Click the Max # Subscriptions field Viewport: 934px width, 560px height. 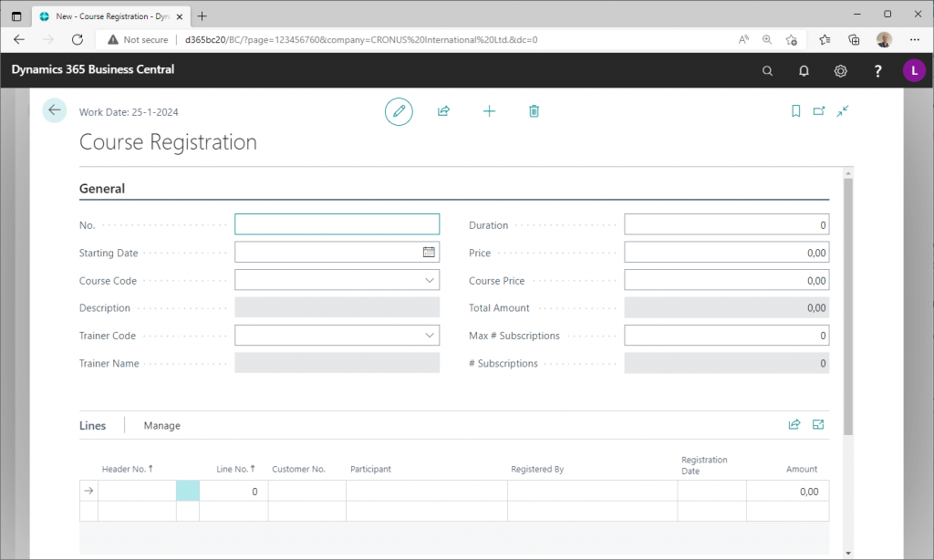pos(727,335)
